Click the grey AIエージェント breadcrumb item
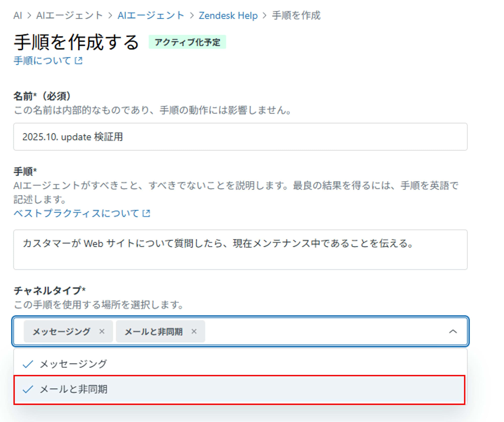504x422 pixels. [x=69, y=16]
